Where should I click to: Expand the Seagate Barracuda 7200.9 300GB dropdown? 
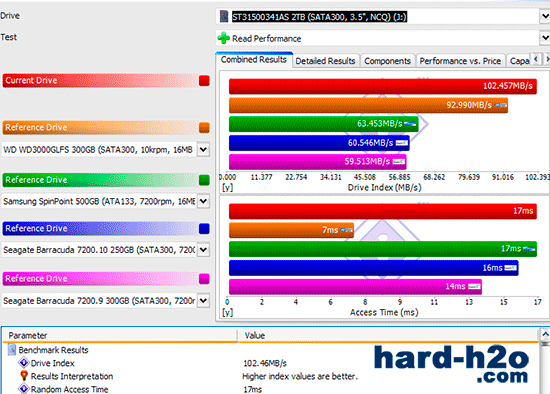point(203,301)
